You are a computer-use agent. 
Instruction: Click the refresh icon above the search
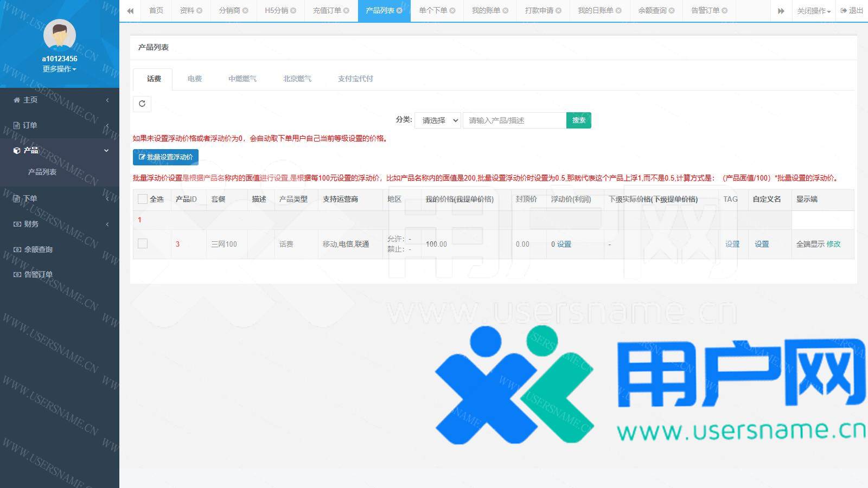(x=142, y=104)
